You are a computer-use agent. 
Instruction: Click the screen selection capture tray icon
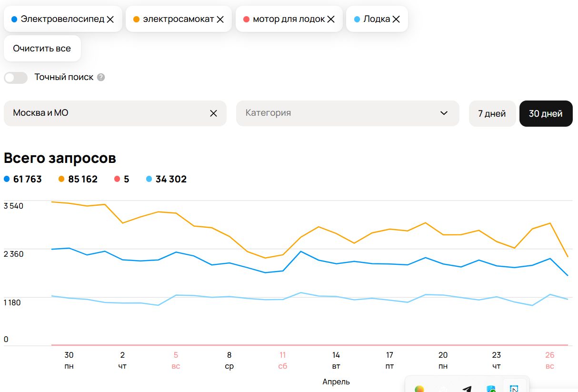[x=514, y=388]
